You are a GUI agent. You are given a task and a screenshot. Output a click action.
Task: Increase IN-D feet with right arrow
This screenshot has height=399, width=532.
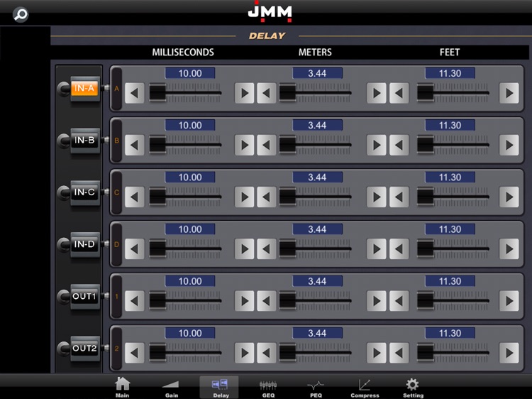pyautogui.click(x=509, y=249)
